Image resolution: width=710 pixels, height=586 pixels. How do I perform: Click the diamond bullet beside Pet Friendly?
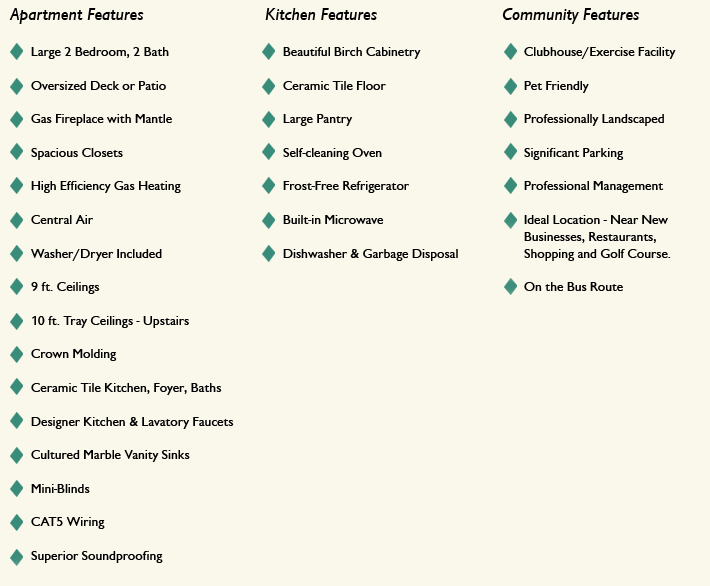pos(509,86)
